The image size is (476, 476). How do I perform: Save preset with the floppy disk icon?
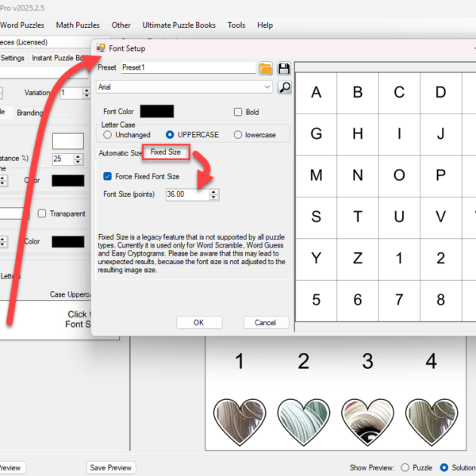(284, 68)
